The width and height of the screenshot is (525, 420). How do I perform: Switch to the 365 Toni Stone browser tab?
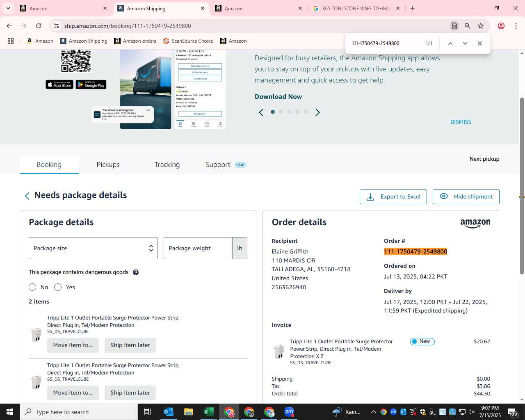point(356,8)
